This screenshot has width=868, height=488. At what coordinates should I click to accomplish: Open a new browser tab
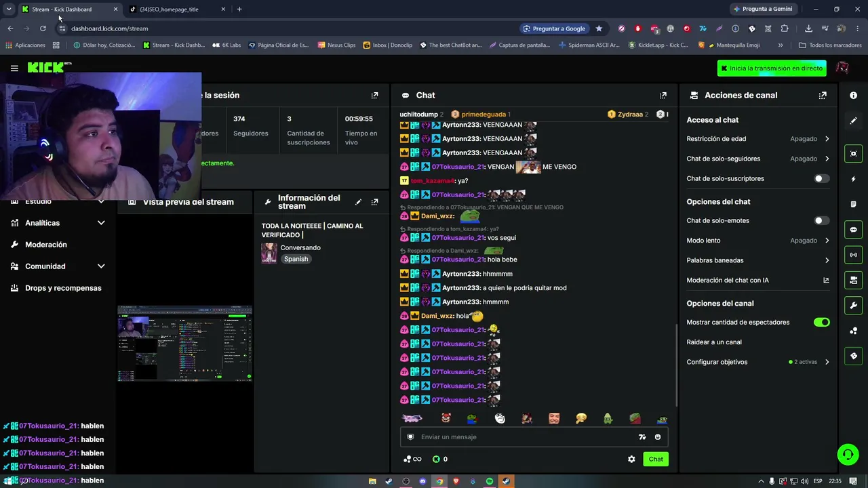(x=239, y=9)
